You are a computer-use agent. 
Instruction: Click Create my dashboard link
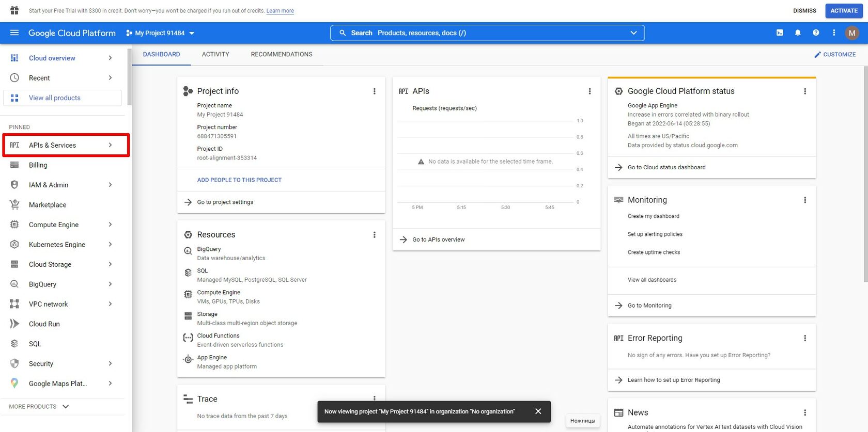tap(654, 216)
